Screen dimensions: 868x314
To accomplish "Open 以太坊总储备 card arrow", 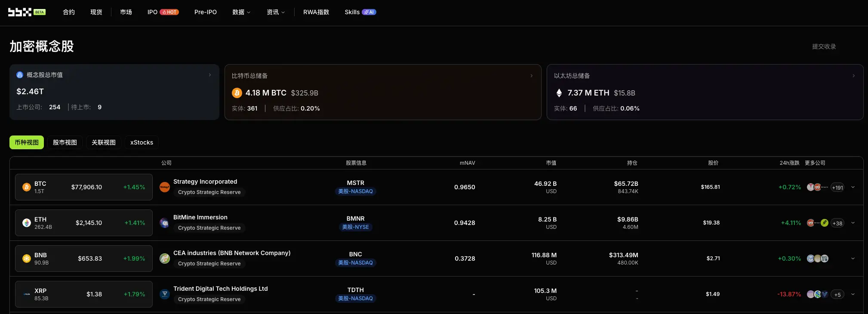I will click(x=854, y=76).
